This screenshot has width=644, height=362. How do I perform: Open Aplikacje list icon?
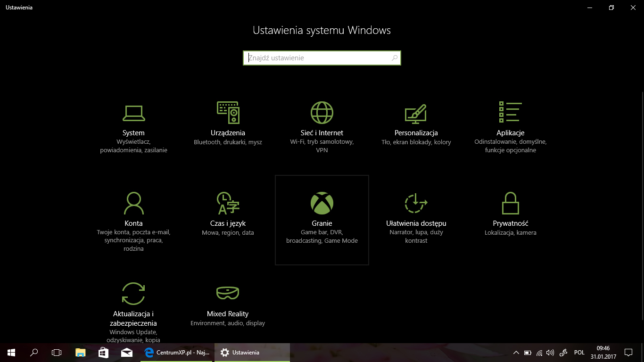(x=510, y=112)
